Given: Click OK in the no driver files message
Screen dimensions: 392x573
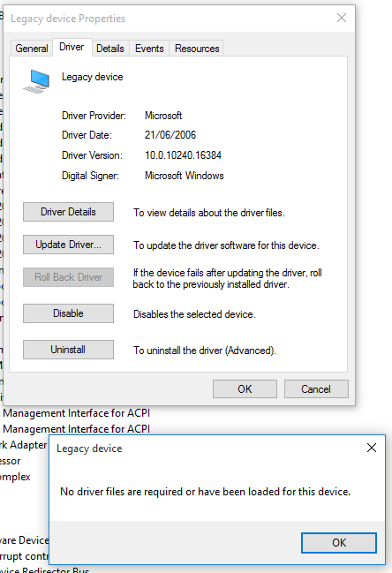Looking at the screenshot, I should (x=339, y=543).
